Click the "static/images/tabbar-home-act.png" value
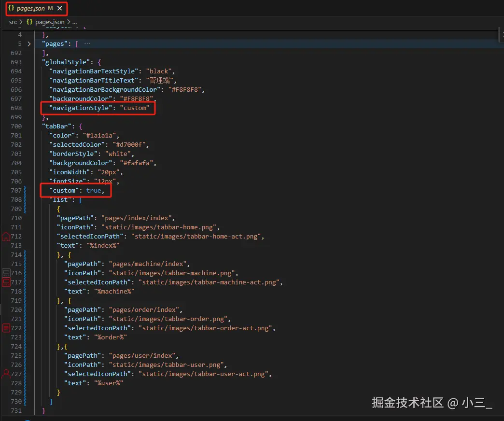 [196, 237]
